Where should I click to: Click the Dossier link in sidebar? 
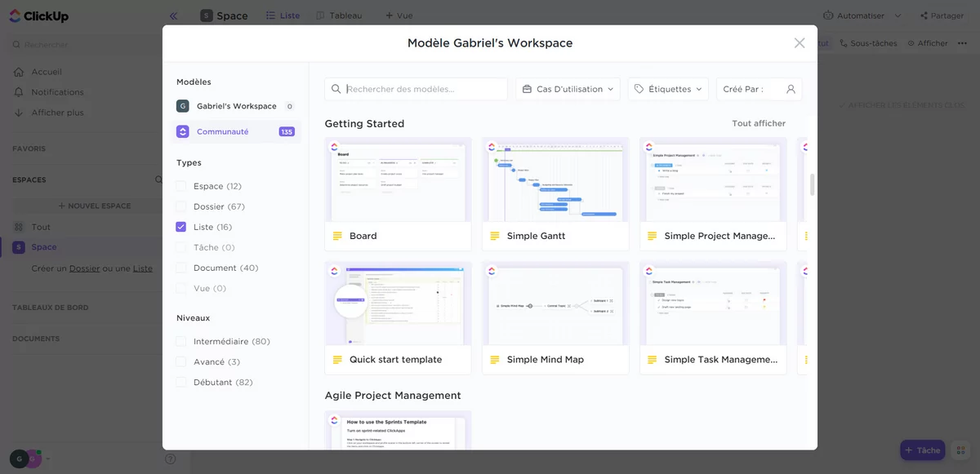click(x=85, y=268)
